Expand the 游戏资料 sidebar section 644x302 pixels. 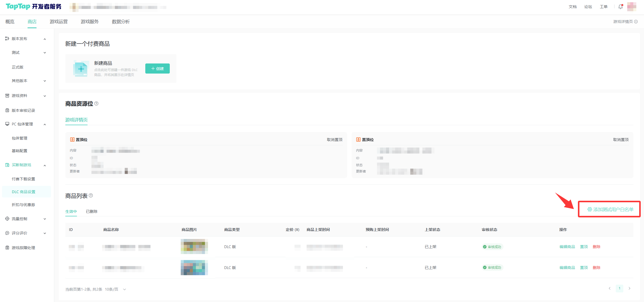click(x=45, y=96)
